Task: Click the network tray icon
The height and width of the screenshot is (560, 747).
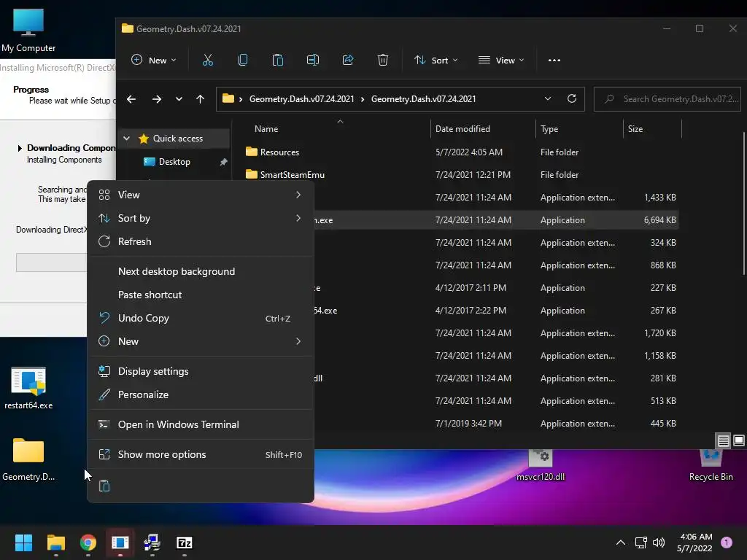Action: [640, 542]
